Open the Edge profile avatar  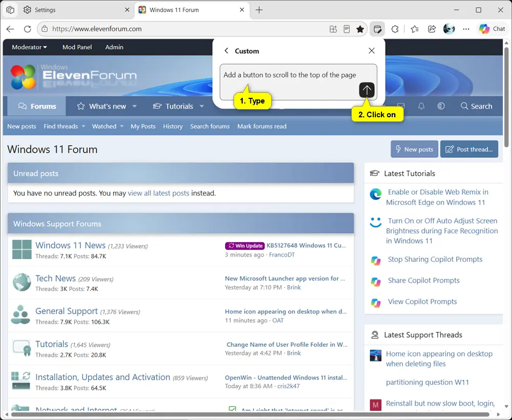pos(449,29)
